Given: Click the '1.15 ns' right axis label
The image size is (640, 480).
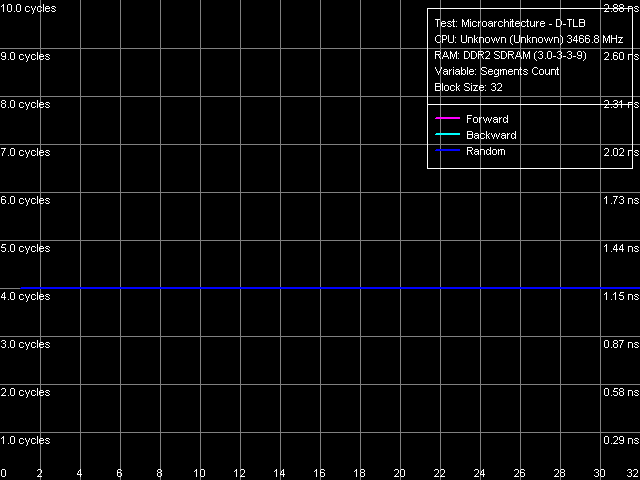Looking at the screenshot, I should tap(621, 296).
